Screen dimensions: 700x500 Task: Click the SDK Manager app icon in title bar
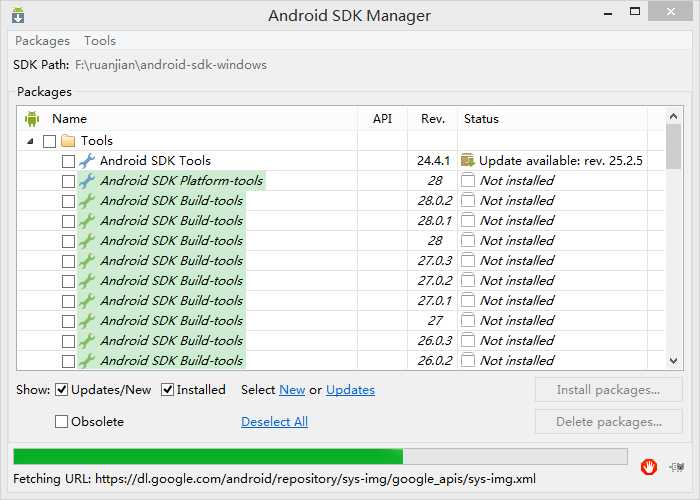[17, 16]
